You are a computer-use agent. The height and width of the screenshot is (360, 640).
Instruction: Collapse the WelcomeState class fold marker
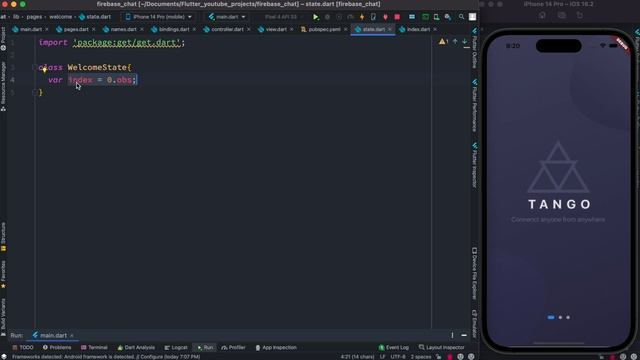point(34,67)
